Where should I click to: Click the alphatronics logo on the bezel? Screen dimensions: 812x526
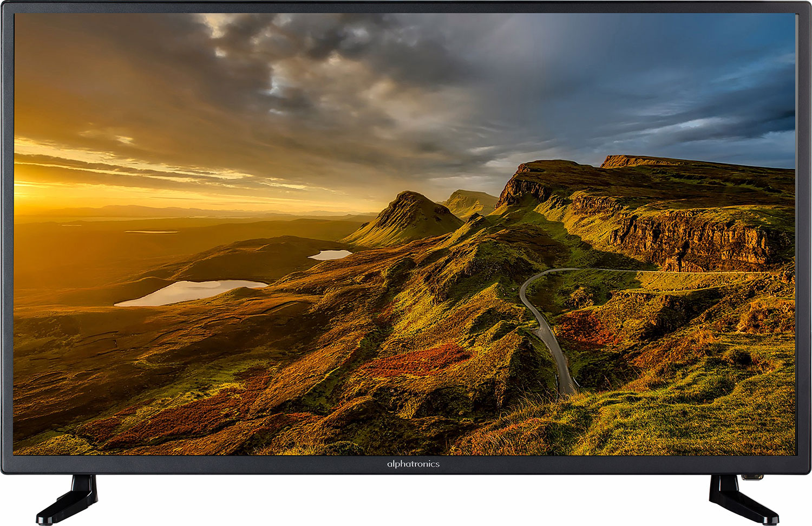coord(413,464)
